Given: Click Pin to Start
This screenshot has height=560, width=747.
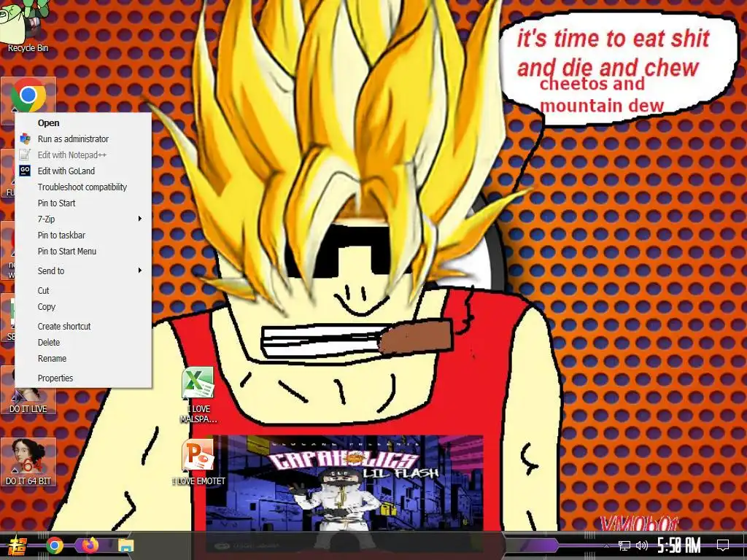Looking at the screenshot, I should pyautogui.click(x=83, y=203).
